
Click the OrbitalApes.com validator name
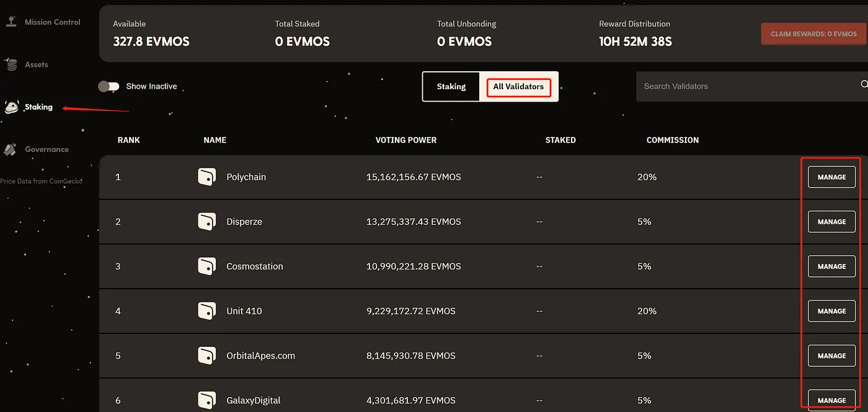click(x=261, y=356)
